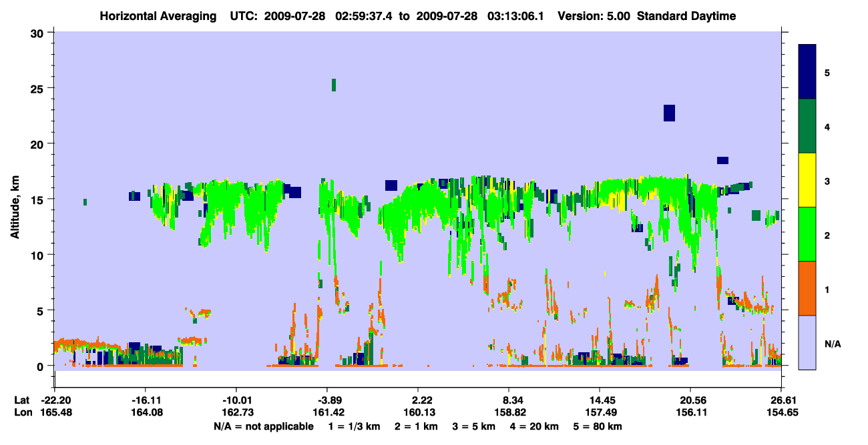Click the '2 = 1 km' key text
This screenshot has height=445, width=868.
pos(415,426)
